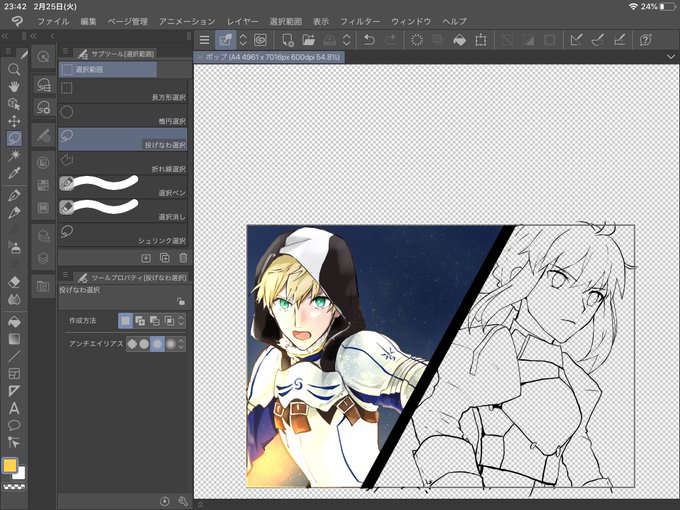
Task: Set selection mode to New selection
Action: click(x=125, y=320)
